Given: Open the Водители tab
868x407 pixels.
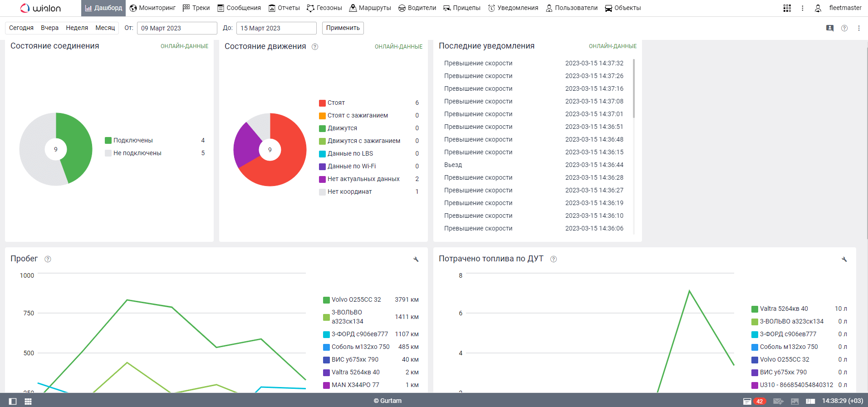Looking at the screenshot, I should pyautogui.click(x=417, y=8).
